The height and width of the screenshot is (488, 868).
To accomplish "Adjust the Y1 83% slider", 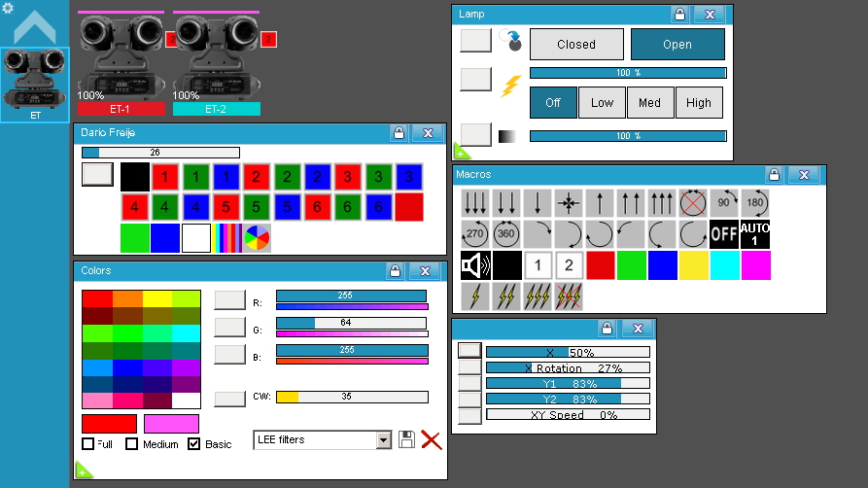I will pos(568,383).
